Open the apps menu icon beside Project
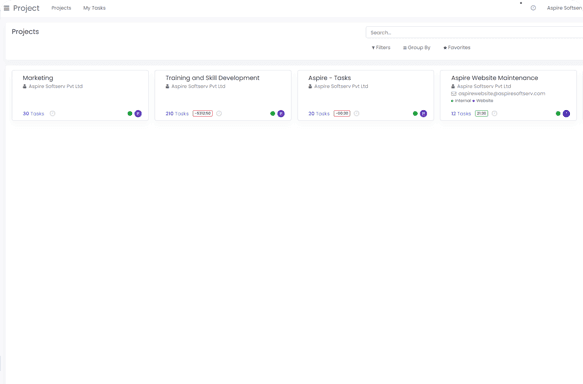 pos(6,8)
